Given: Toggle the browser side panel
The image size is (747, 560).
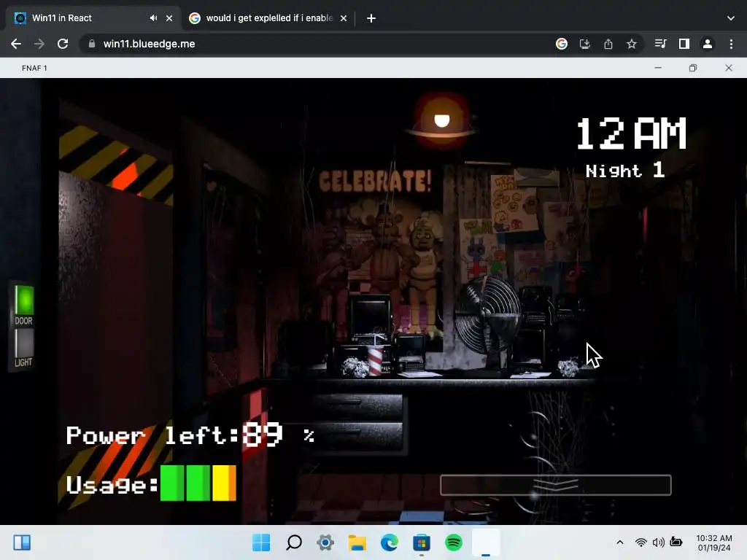Looking at the screenshot, I should (x=684, y=44).
